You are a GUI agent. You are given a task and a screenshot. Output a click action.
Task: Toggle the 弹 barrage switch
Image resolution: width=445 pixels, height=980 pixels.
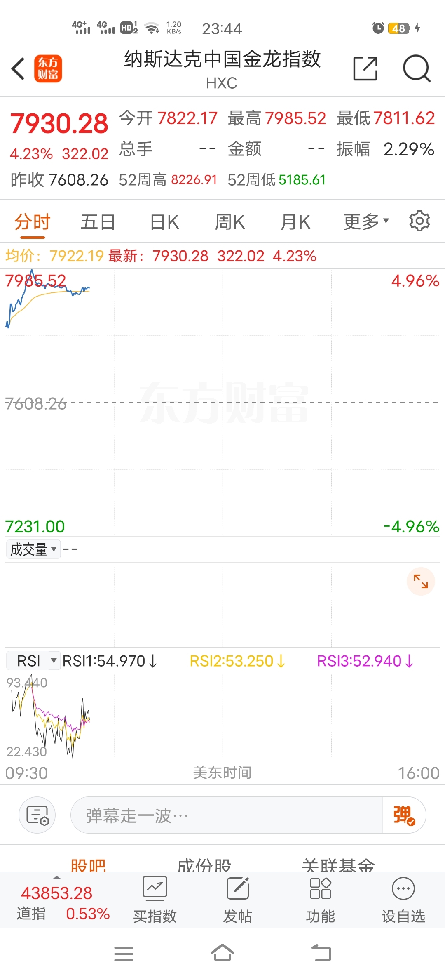[404, 815]
